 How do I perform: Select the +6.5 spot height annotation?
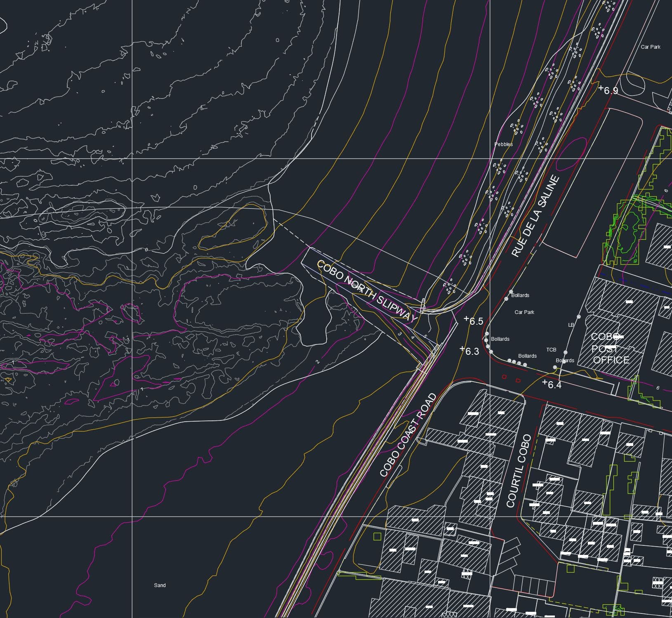click(x=474, y=321)
